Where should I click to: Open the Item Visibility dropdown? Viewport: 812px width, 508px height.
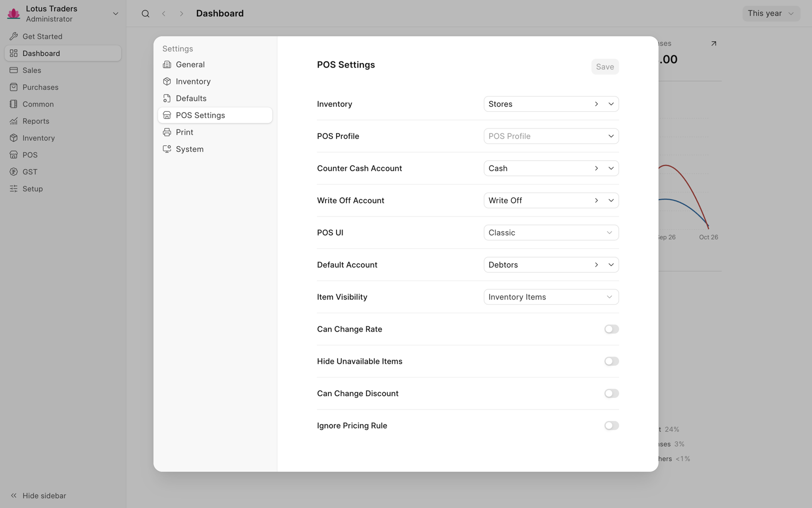coord(551,297)
